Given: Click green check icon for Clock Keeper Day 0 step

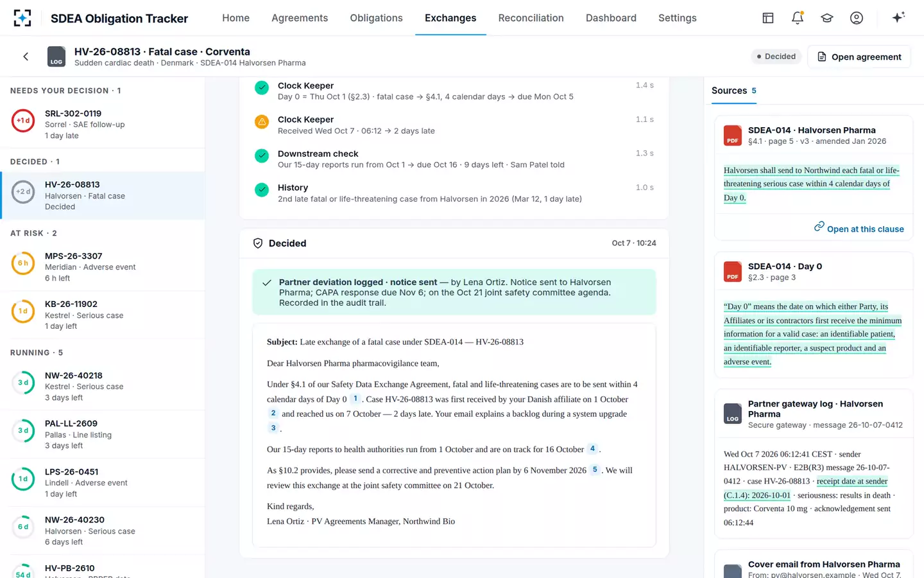Looking at the screenshot, I should click(262, 87).
